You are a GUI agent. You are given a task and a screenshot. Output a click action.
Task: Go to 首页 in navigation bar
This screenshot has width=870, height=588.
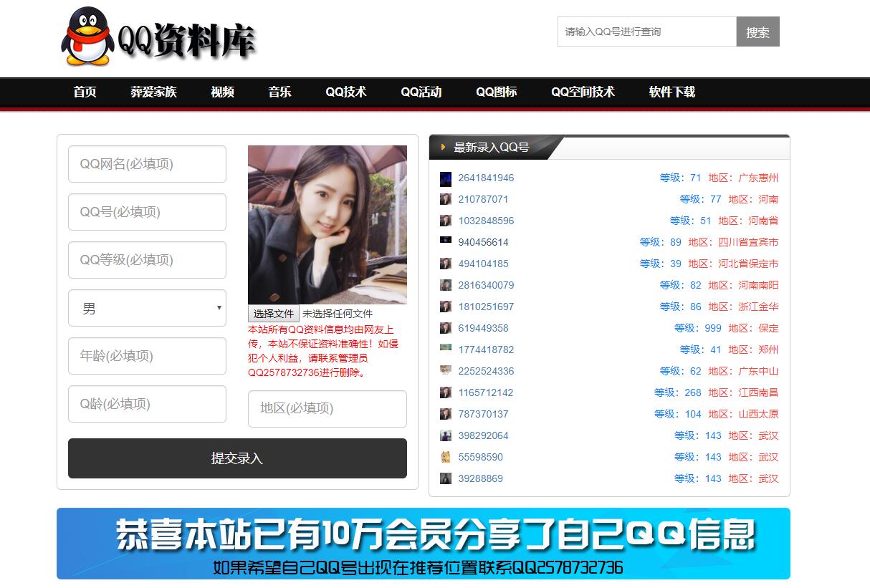(85, 92)
